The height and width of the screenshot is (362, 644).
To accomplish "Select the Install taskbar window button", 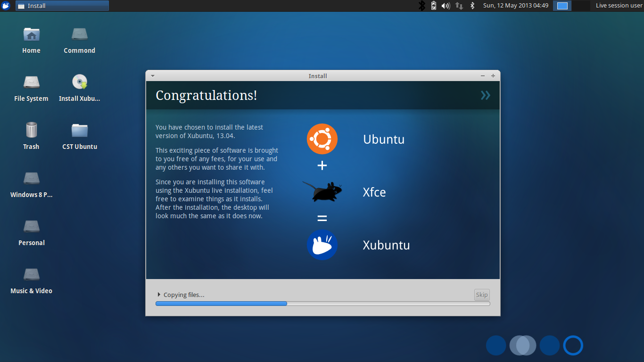I will point(62,6).
